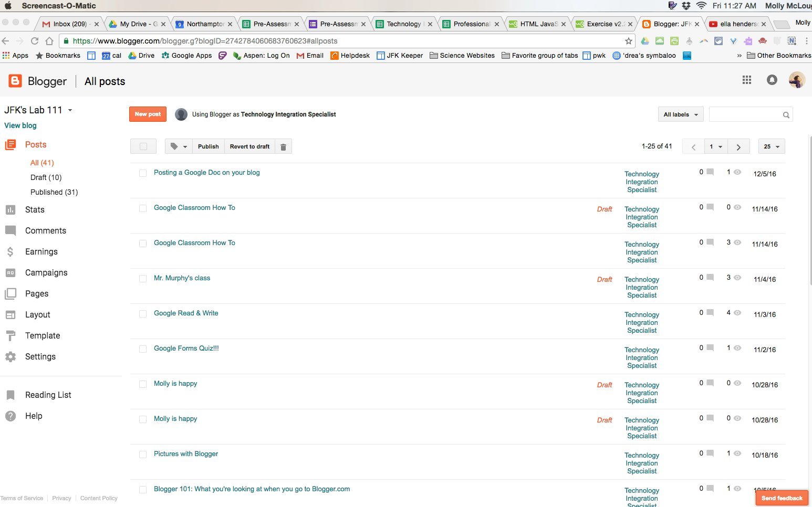Open the Earnings panel
Viewport: 812px width, 507px height.
[x=41, y=251]
